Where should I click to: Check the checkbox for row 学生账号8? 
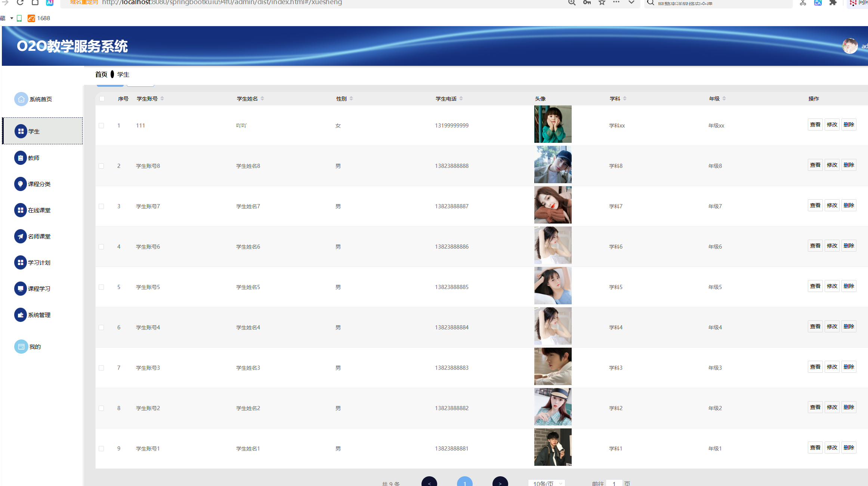(x=101, y=166)
